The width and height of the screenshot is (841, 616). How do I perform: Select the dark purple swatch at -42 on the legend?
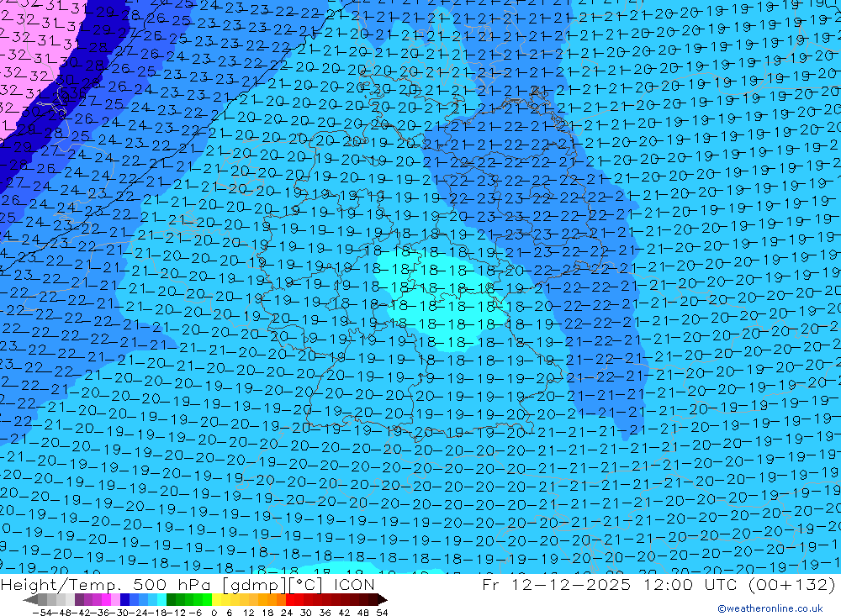pos(79,599)
